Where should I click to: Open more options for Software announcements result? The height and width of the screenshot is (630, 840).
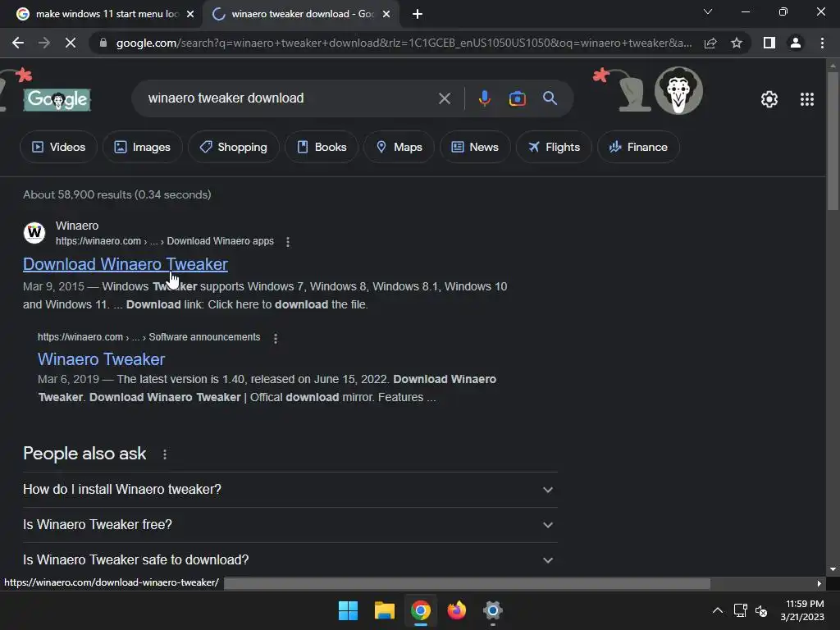click(276, 338)
